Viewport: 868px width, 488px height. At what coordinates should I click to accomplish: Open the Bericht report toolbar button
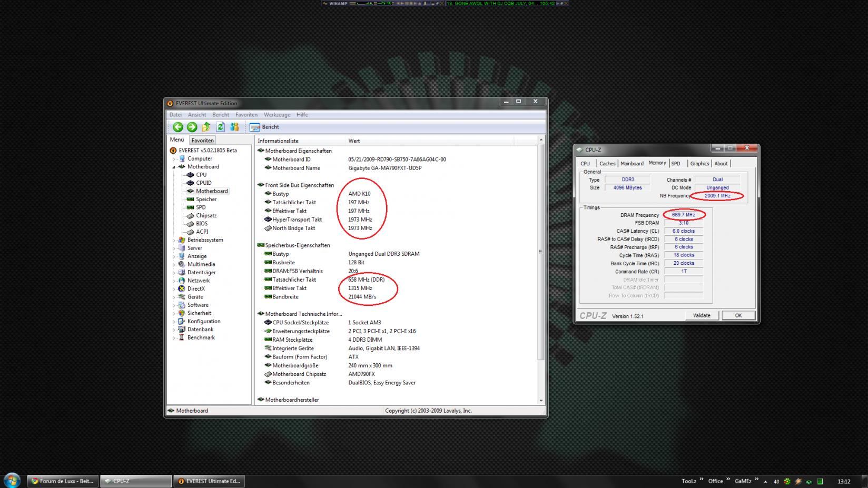coord(264,127)
